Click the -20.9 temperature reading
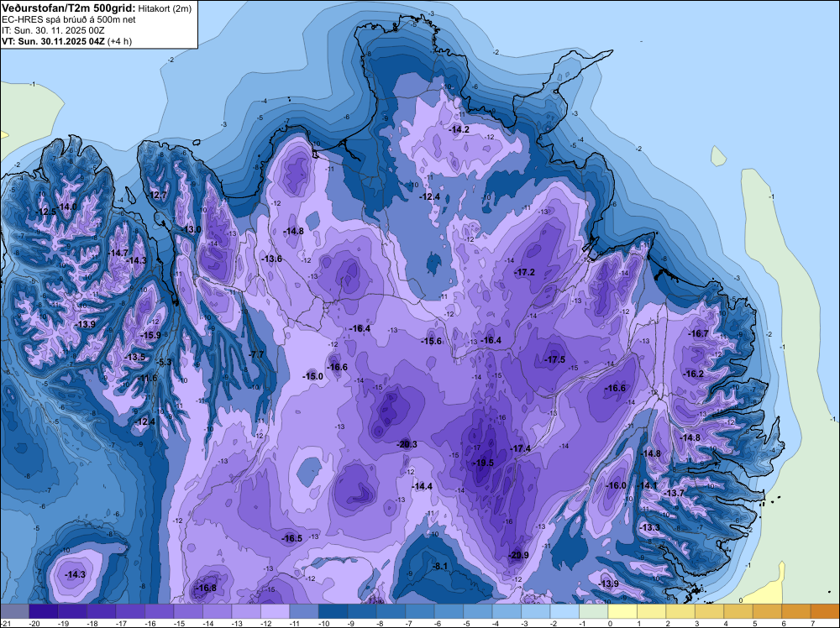This screenshot has width=840, height=628. [x=518, y=555]
